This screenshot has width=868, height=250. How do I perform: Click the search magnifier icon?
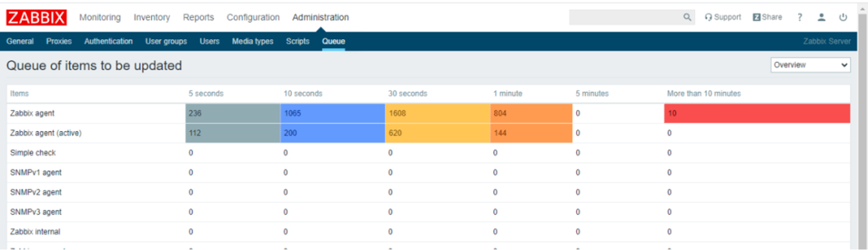point(687,17)
